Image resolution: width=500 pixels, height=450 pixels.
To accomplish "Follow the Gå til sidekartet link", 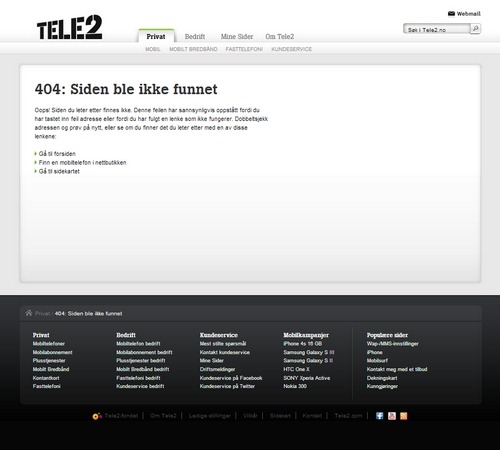I will 59,171.
